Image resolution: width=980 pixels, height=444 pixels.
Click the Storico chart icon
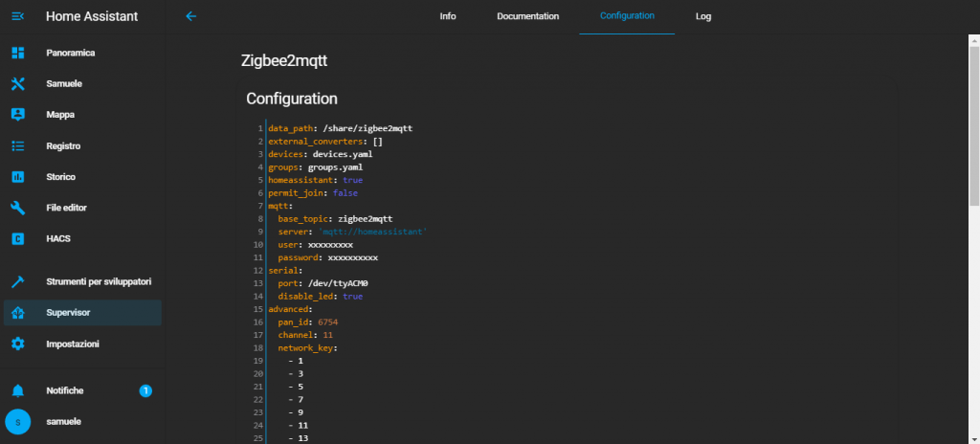pyautogui.click(x=18, y=177)
